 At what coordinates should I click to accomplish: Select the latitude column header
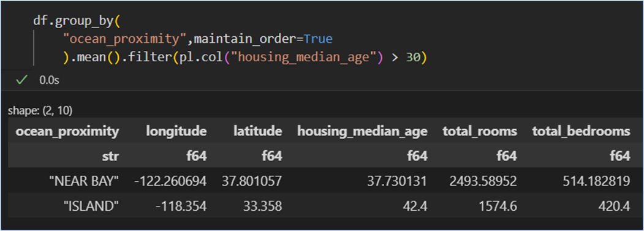[258, 131]
